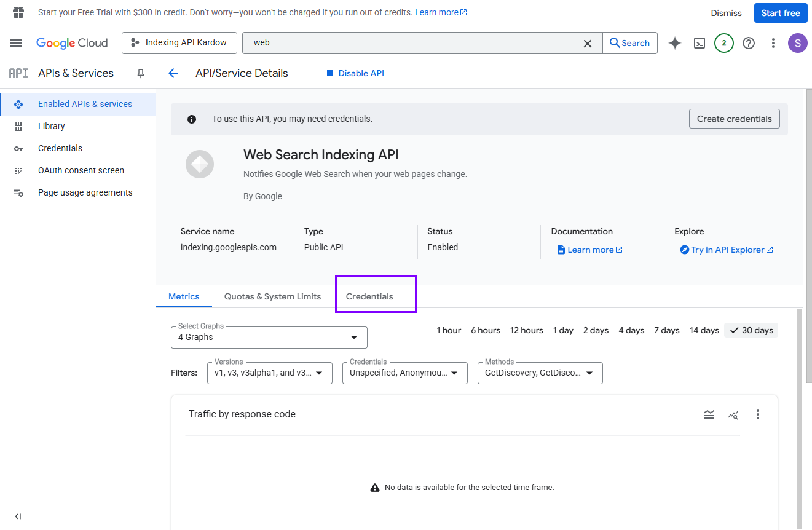The image size is (812, 530).
Task: Select the 7 days time range
Action: (x=665, y=330)
